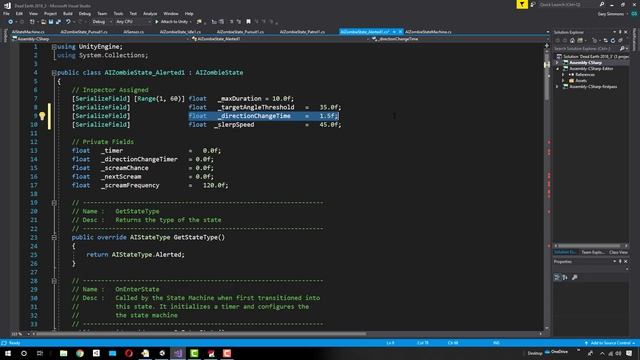This screenshot has height=360, width=640.
Task: Click the Visual Studio taskbar icon
Action: pos(178,353)
